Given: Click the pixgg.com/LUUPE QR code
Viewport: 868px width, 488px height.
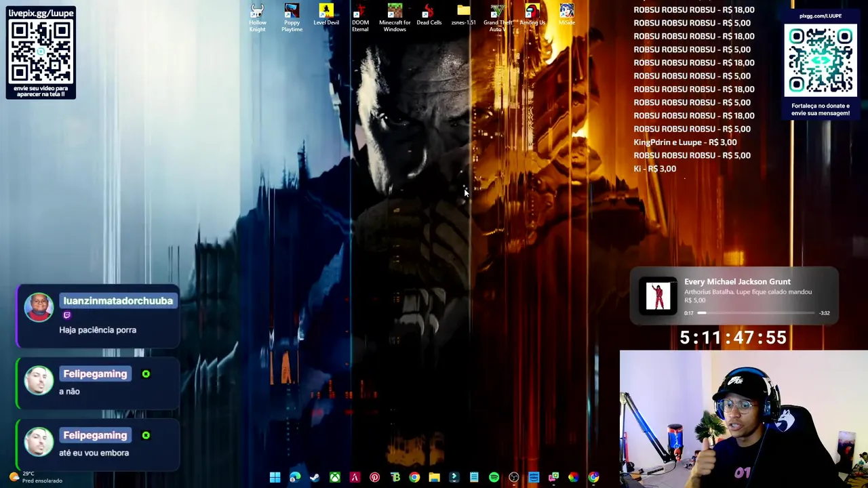Looking at the screenshot, I should click(820, 60).
